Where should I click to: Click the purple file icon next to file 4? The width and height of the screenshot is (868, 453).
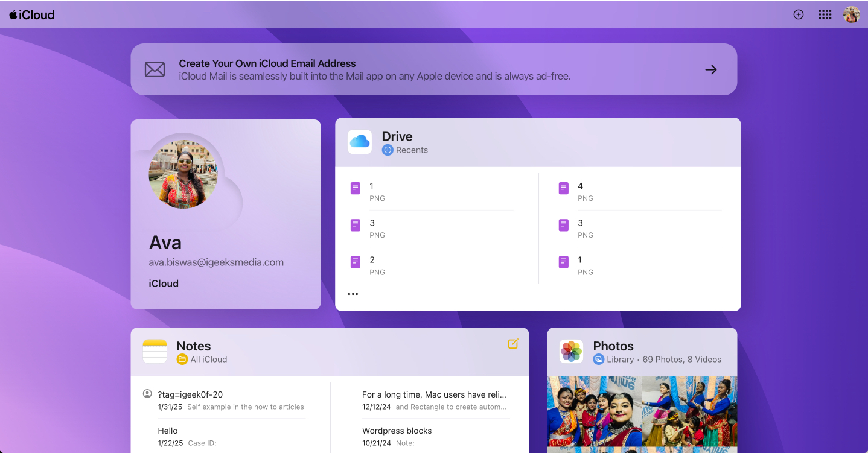[563, 188]
